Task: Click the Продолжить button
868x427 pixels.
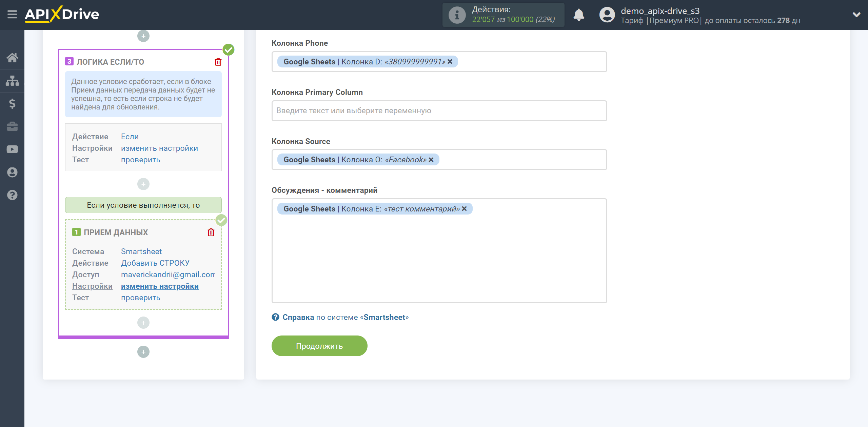Action: click(319, 346)
